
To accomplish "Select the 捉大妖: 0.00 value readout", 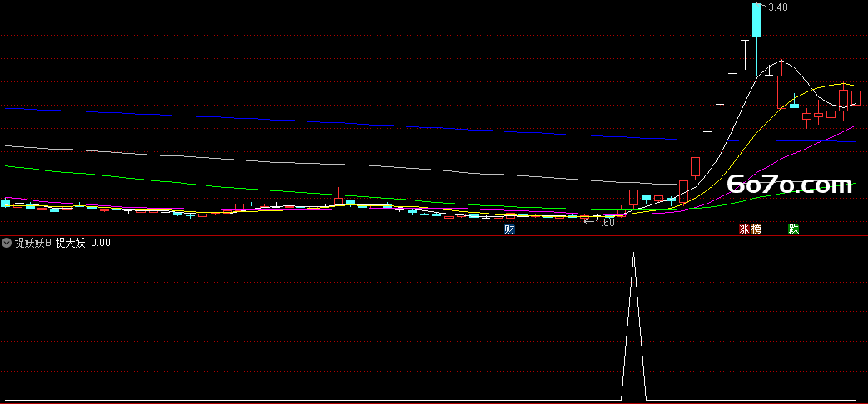I will click(83, 243).
